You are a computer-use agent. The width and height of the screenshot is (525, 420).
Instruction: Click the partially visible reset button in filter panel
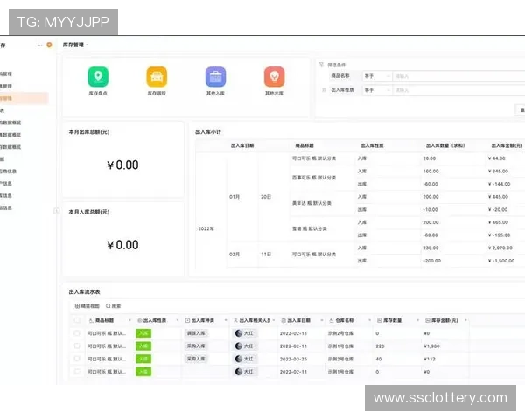[x=520, y=110]
